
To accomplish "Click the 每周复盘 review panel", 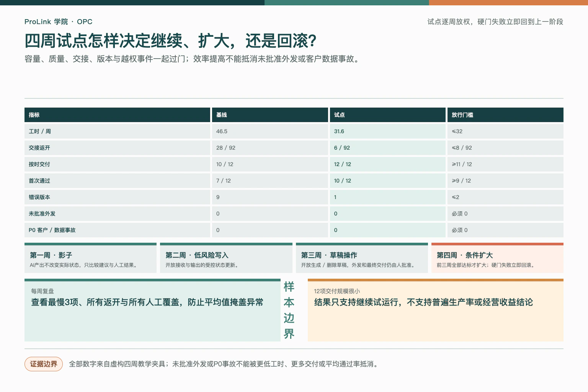I will click(152, 310).
